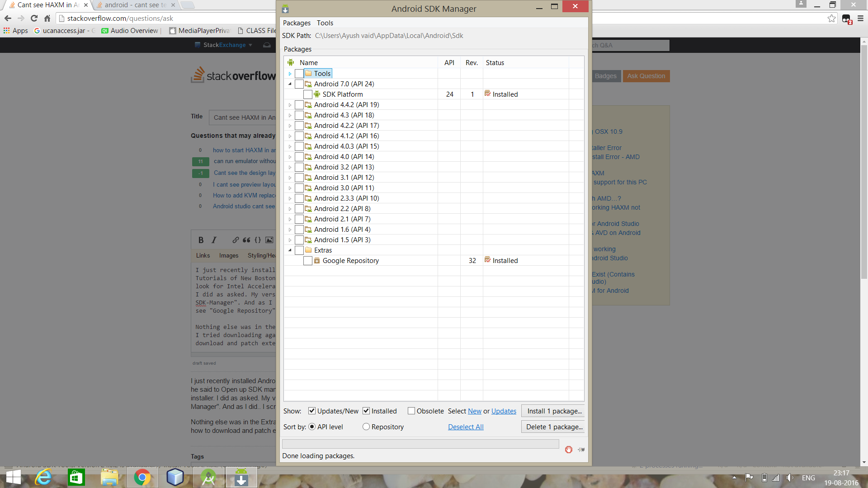Collapse the Extras folder node
This screenshot has width=868, height=488.
(290, 250)
